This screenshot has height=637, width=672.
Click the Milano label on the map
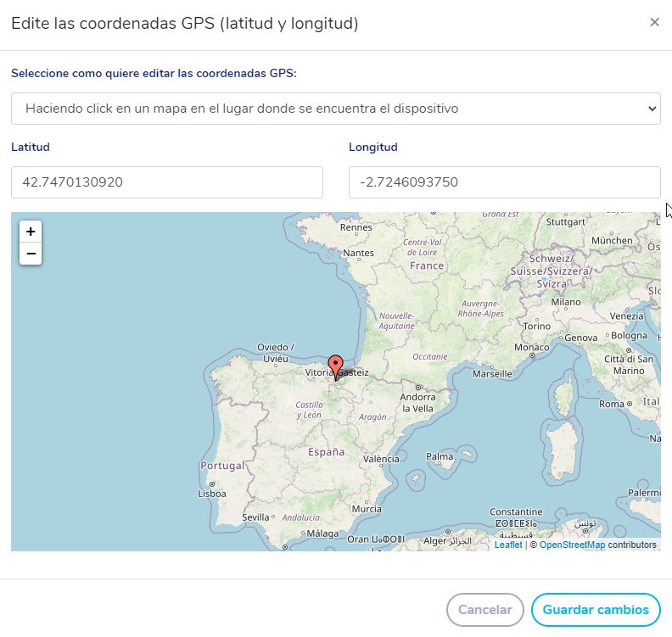tap(566, 302)
